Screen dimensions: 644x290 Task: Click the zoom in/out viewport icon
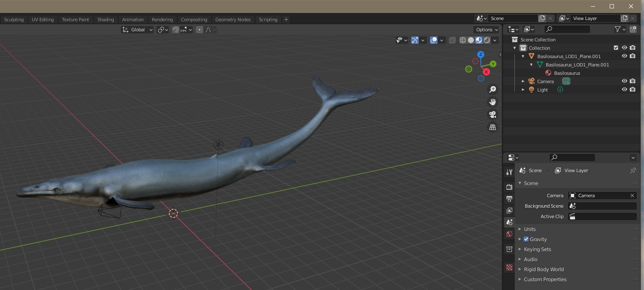point(493,89)
